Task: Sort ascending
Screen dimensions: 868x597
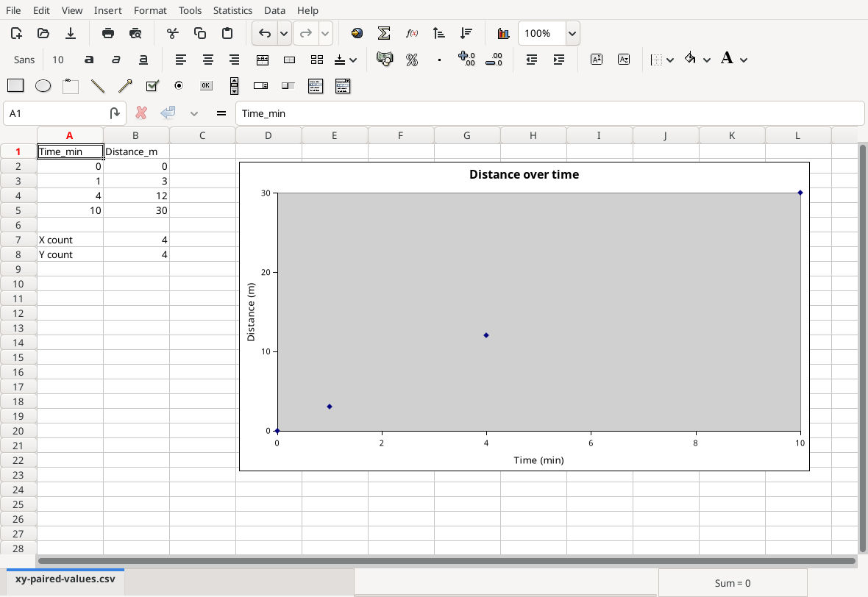Action: click(x=439, y=33)
